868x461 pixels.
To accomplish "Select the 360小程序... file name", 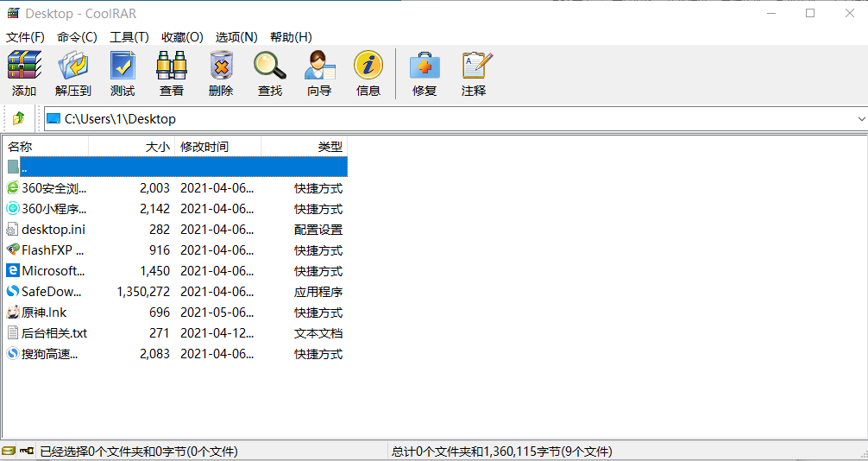I will click(54, 209).
